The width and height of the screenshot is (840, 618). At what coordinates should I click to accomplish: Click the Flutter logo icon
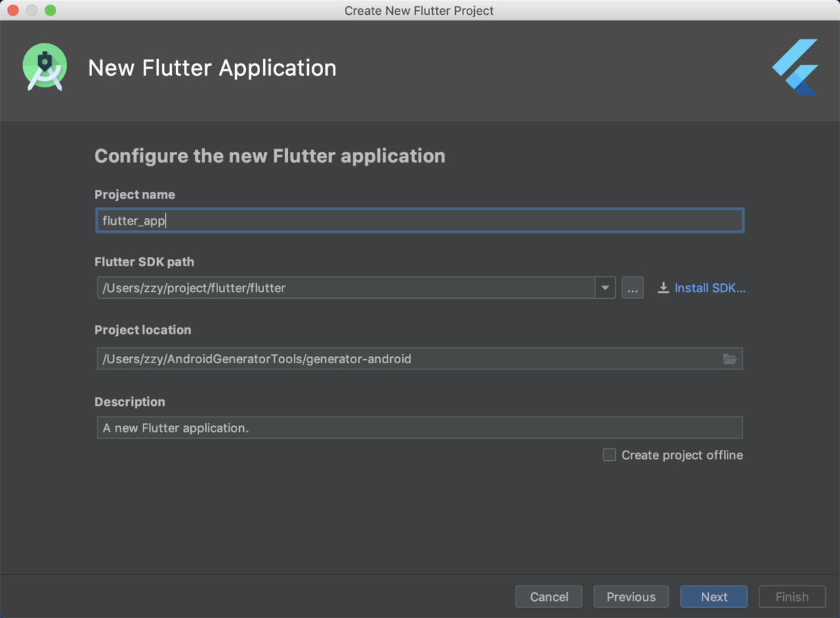pyautogui.click(x=796, y=67)
